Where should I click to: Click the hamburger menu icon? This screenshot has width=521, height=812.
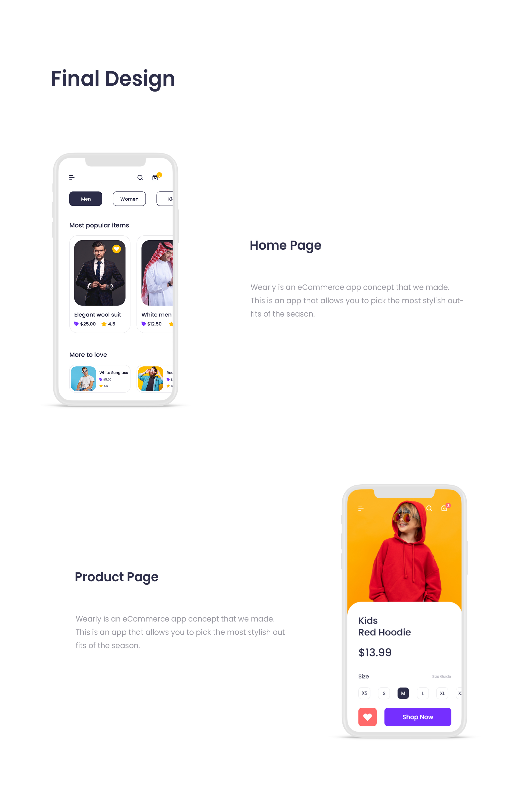(x=72, y=178)
